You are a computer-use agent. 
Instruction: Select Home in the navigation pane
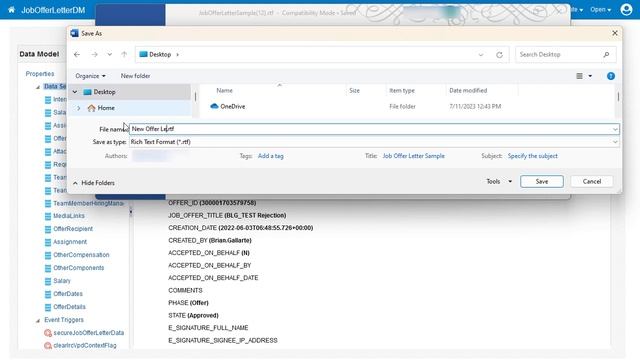(106, 108)
